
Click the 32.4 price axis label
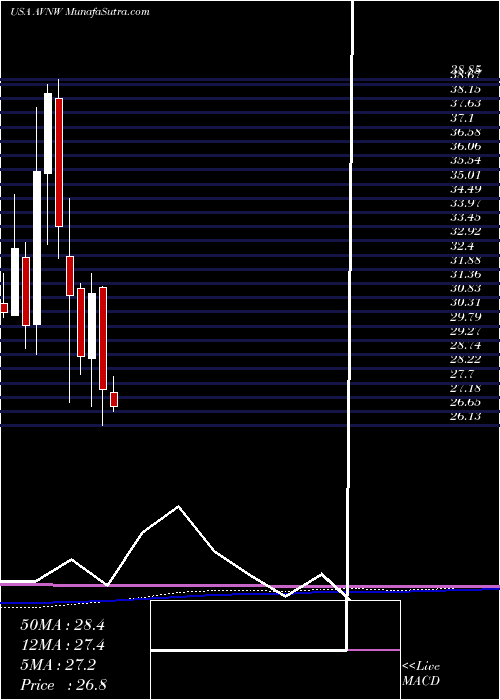[463, 246]
